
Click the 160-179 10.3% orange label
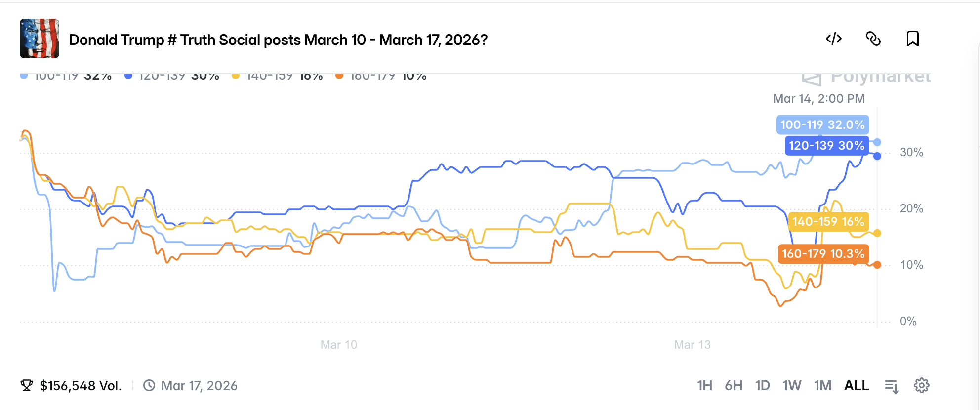pos(823,254)
